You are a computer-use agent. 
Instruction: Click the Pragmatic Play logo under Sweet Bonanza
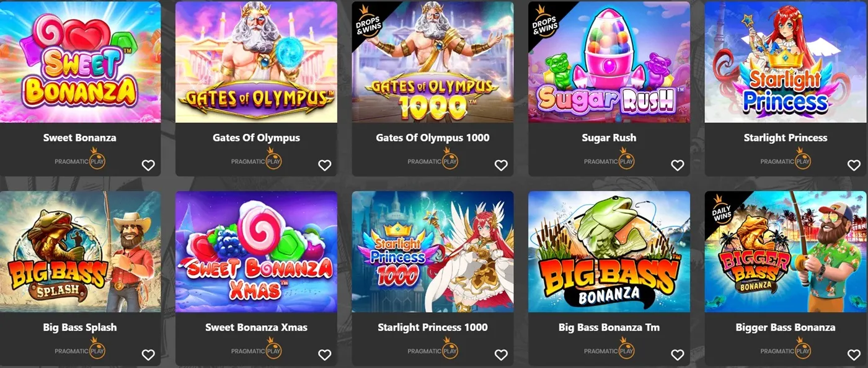(x=80, y=159)
